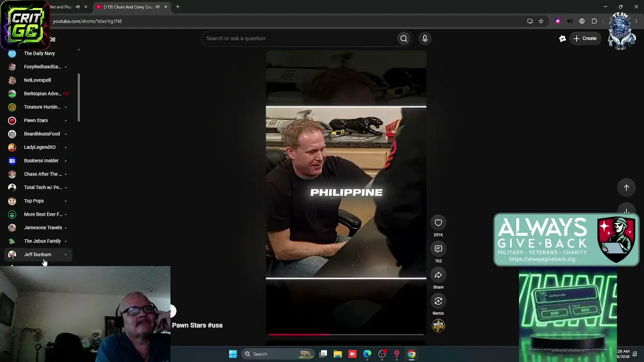
Task: Click the address bar URL
Action: pyautogui.click(x=87, y=21)
